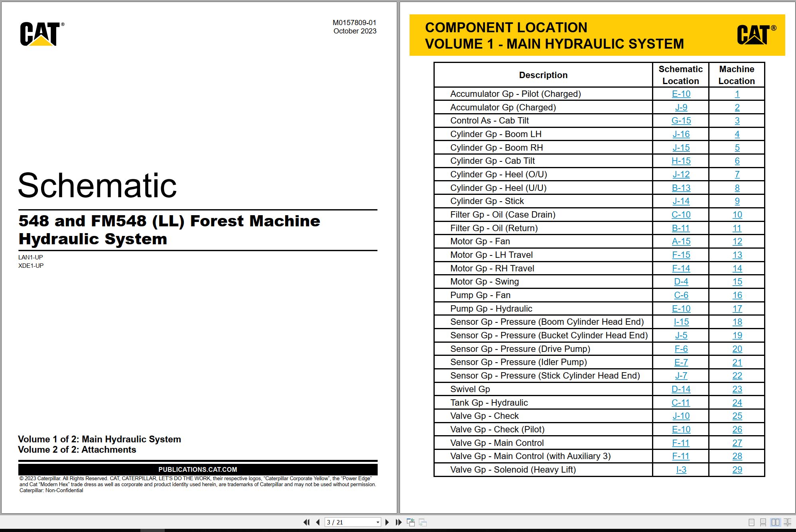Click machine location 24 for Hydraulic Tank
Viewport: 796px width, 532px height.
pos(737,403)
